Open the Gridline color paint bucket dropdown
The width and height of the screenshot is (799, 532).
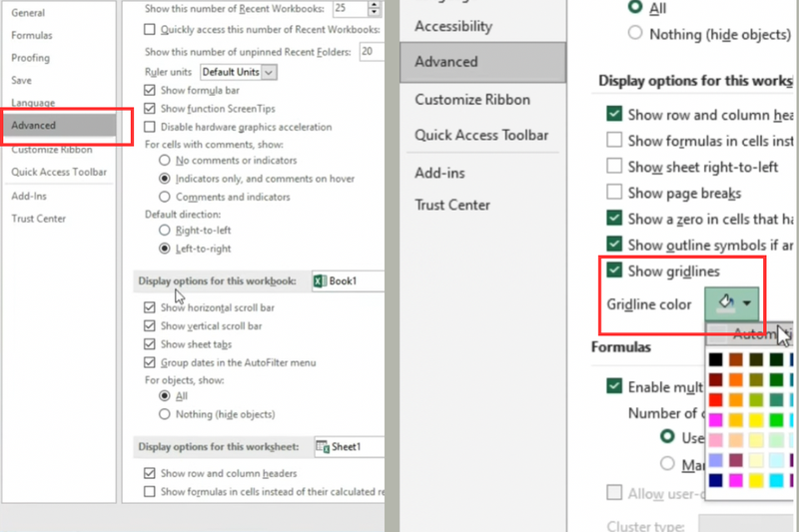pyautogui.click(x=732, y=303)
